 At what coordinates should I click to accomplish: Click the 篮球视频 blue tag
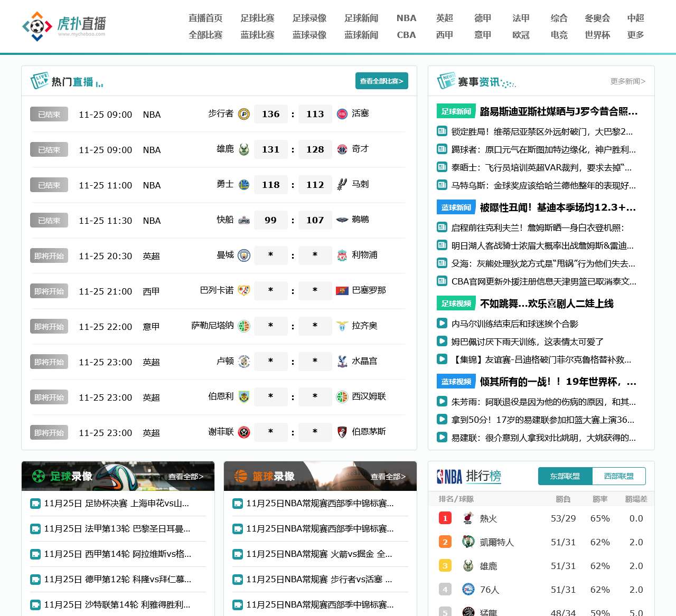tap(456, 382)
